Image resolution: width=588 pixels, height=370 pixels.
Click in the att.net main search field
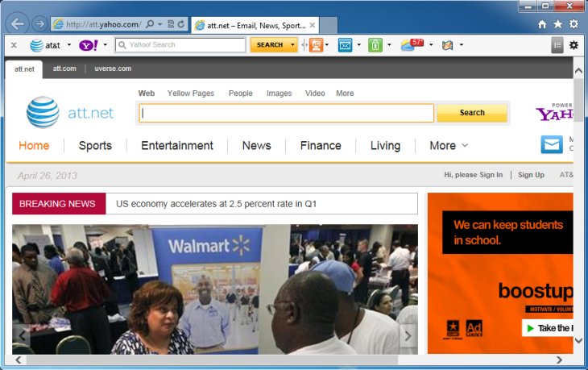tap(287, 113)
